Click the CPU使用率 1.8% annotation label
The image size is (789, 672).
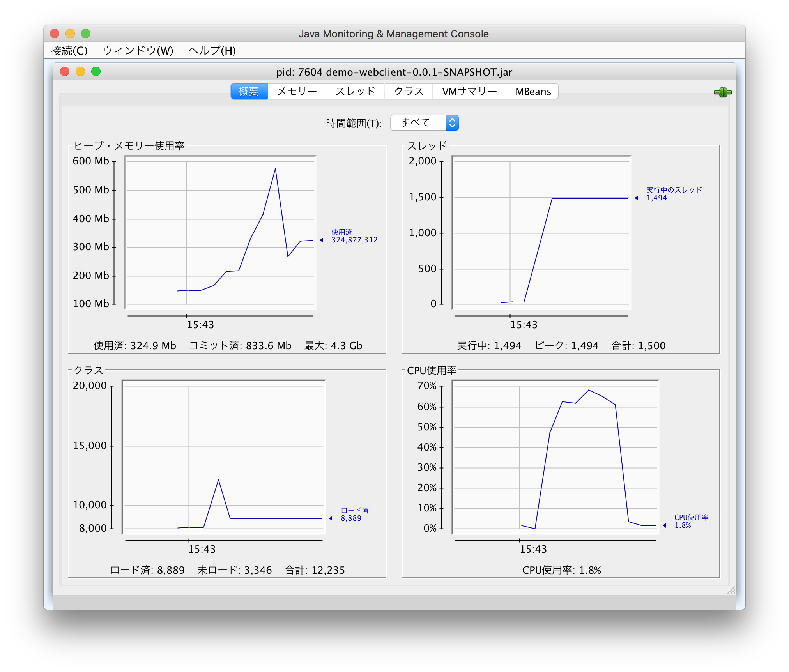tap(691, 522)
